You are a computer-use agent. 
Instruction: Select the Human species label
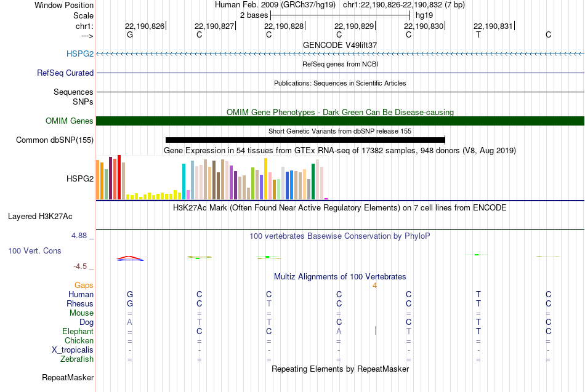click(81, 295)
